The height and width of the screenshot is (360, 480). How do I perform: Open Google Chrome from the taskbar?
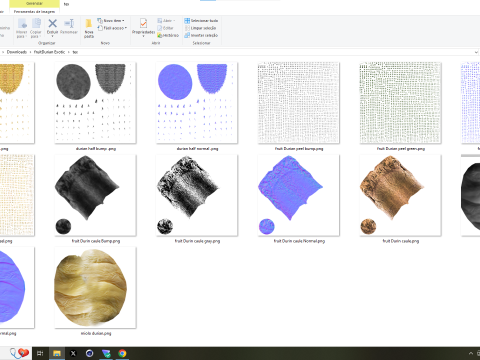(x=122, y=353)
